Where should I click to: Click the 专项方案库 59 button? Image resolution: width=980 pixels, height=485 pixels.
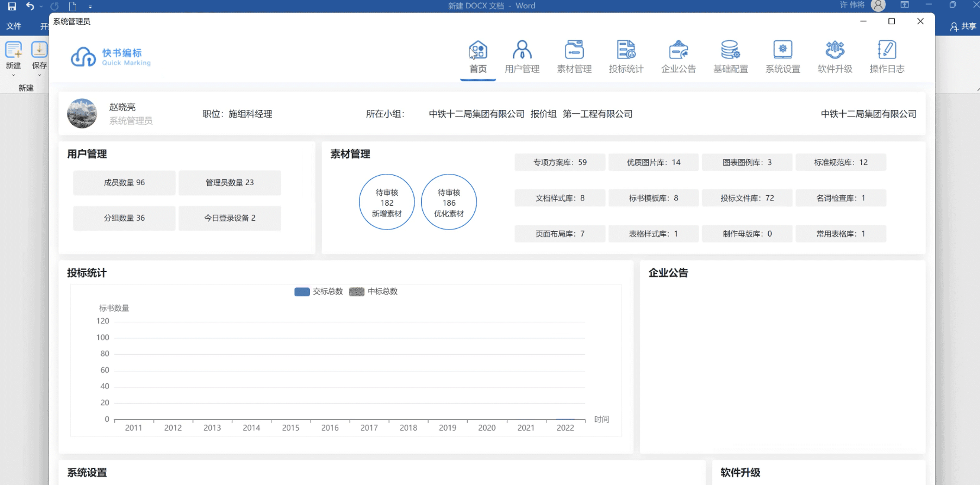559,163
